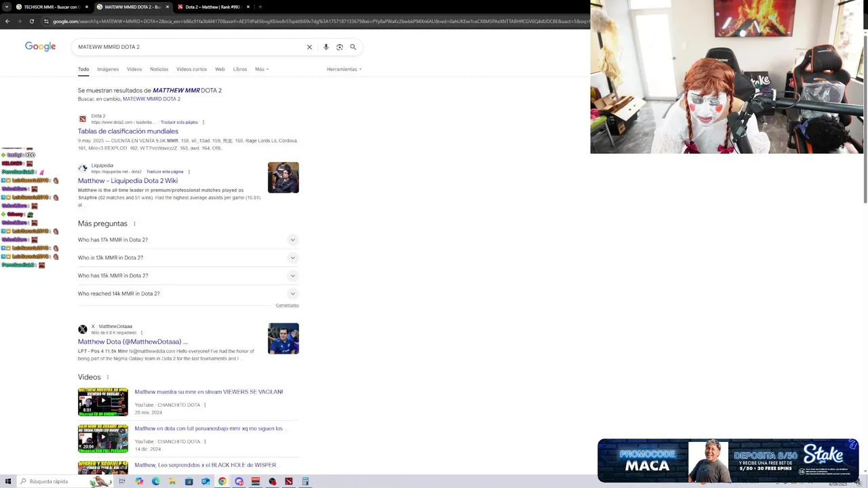
Task: Open the Copilot icon in the taskbar
Action: point(139,481)
